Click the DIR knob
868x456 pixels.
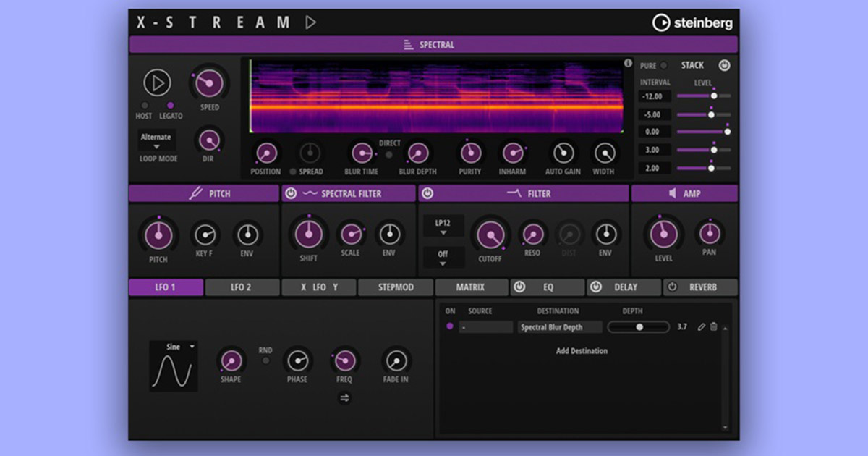click(209, 140)
